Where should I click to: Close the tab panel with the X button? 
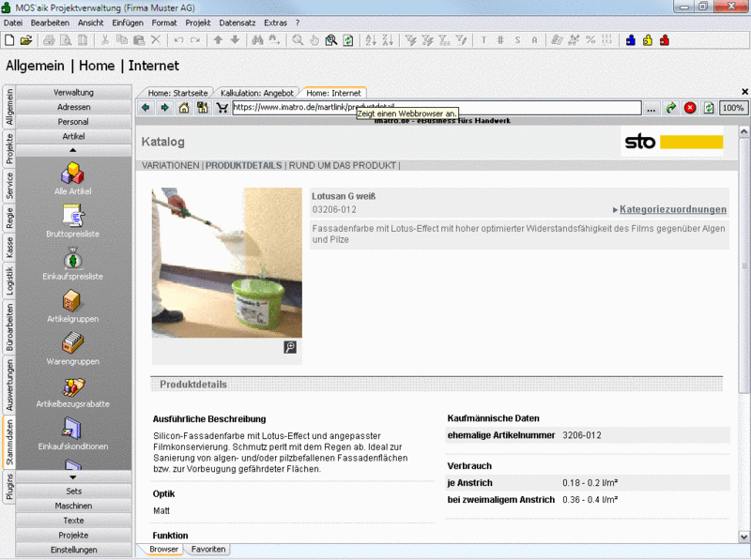pyautogui.click(x=744, y=91)
